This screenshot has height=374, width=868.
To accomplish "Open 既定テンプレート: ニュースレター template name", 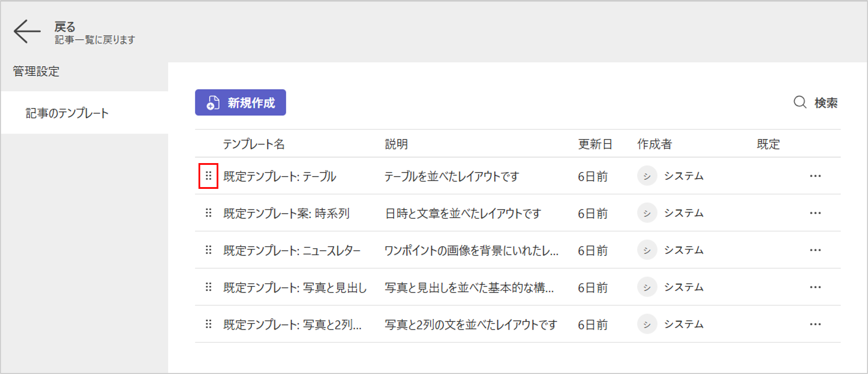I will [x=291, y=251].
